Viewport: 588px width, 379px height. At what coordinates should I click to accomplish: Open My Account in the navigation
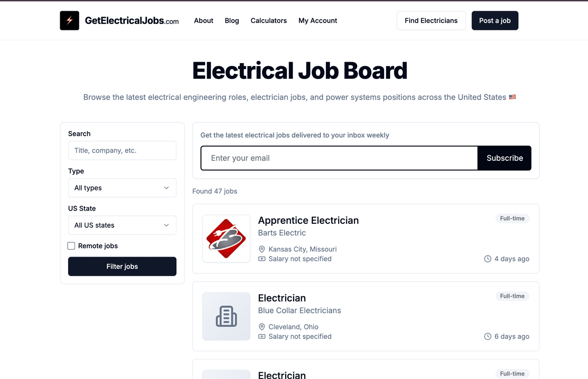[x=318, y=21]
